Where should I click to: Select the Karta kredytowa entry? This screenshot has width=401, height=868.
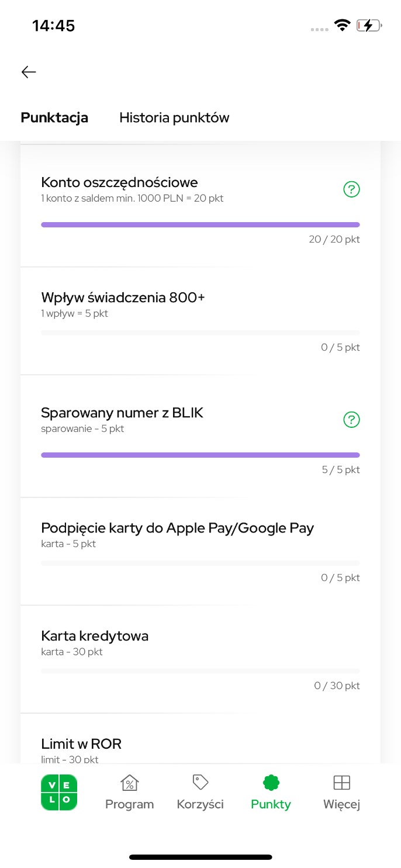click(95, 636)
